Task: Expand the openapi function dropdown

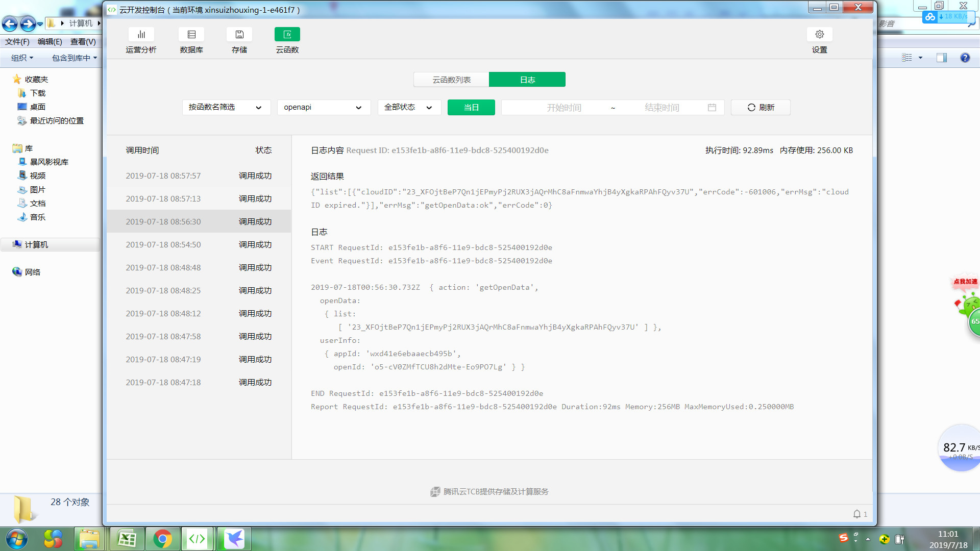Action: (323, 108)
